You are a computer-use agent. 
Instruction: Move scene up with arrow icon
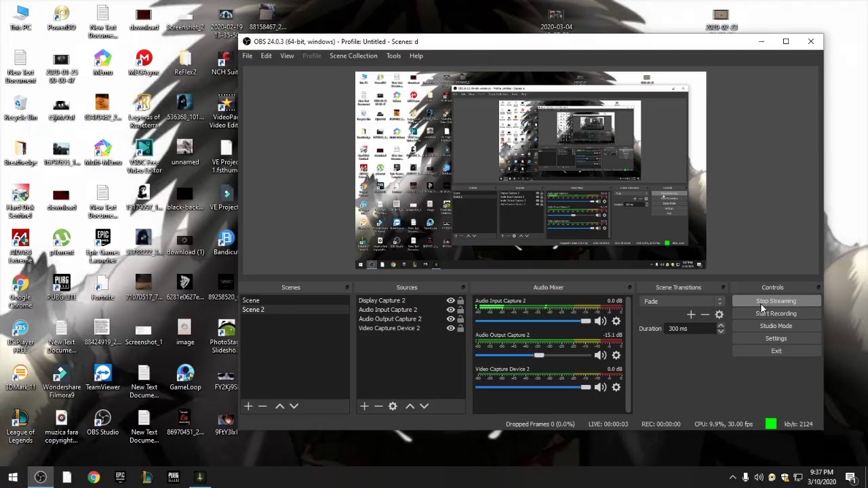click(x=279, y=406)
